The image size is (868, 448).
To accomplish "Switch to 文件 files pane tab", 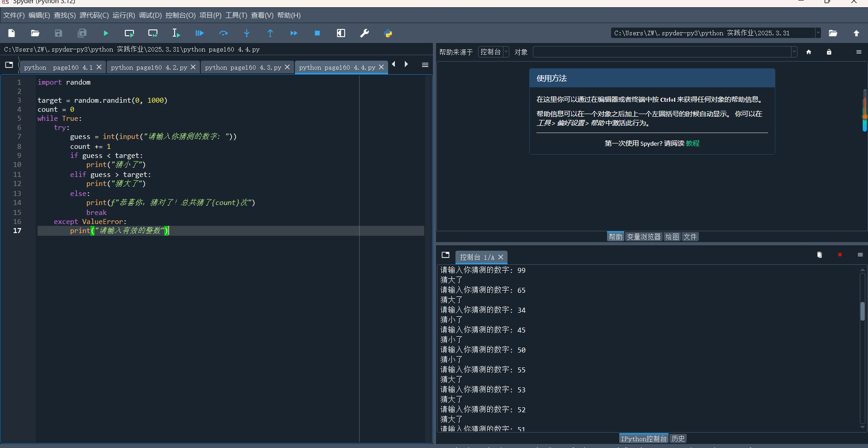I will click(690, 237).
